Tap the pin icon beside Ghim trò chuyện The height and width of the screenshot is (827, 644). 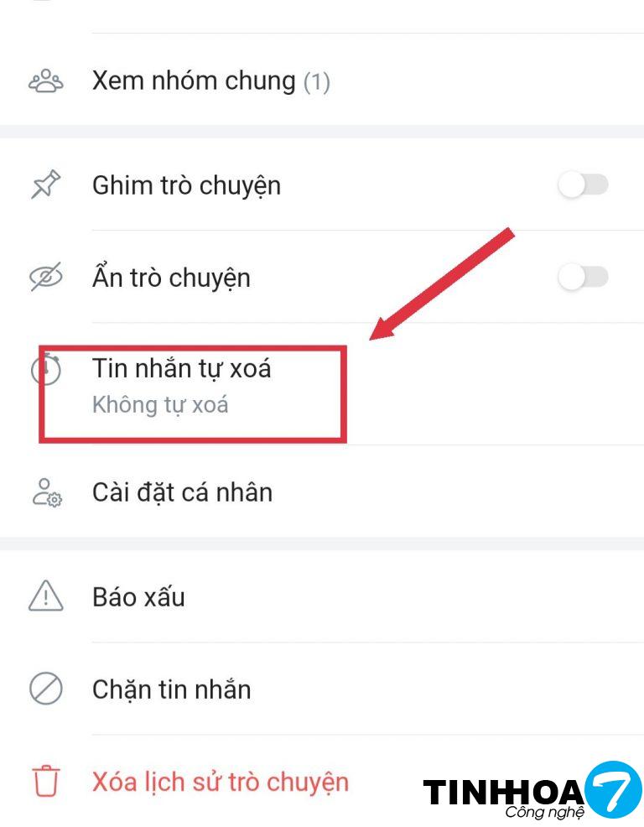coord(46,185)
